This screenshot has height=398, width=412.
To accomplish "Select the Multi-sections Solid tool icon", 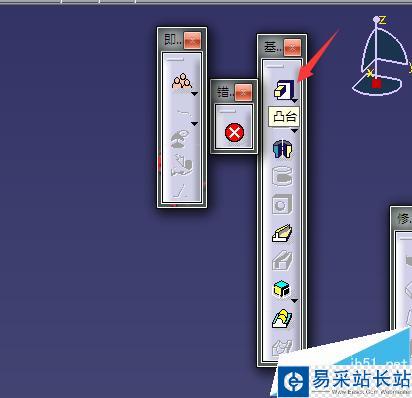I will pos(282,319).
